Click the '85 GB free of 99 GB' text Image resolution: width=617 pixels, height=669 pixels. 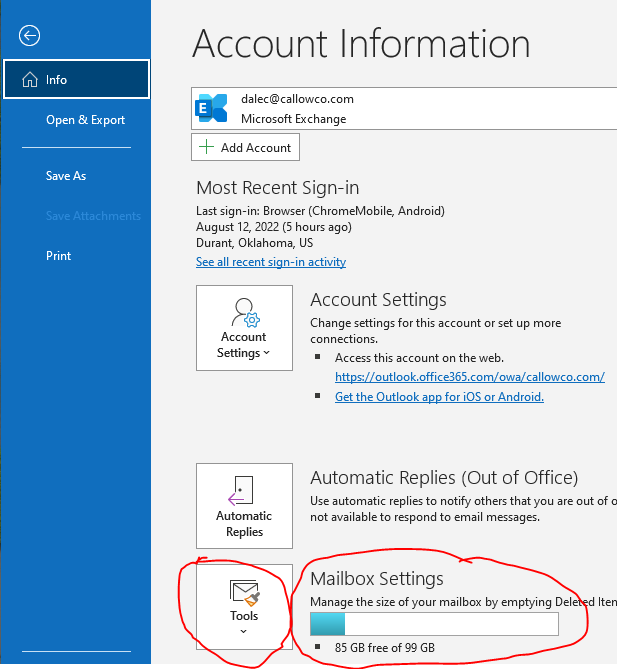(384, 648)
